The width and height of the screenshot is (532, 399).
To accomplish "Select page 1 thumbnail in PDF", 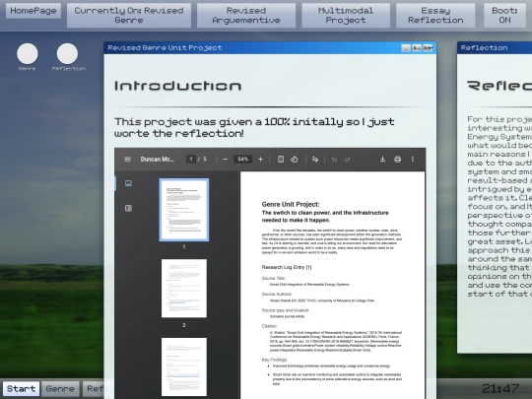I will tap(184, 210).
